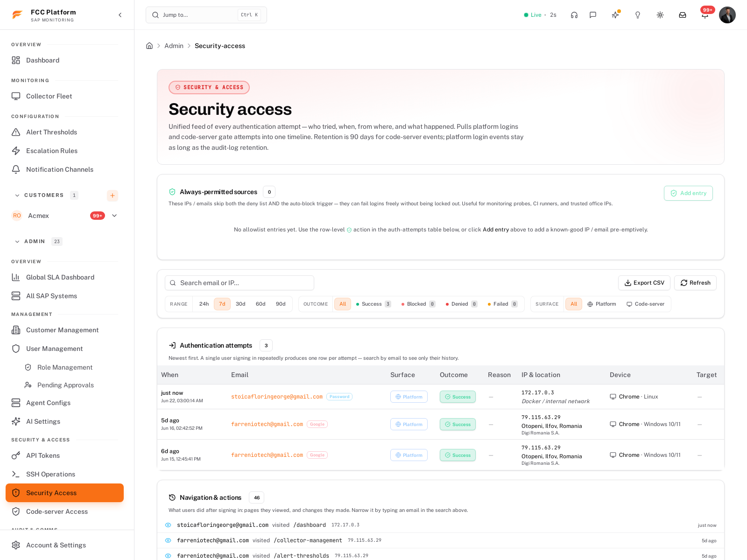Filter surface by Platform
Image resolution: width=747 pixels, height=560 pixels.
tap(602, 304)
